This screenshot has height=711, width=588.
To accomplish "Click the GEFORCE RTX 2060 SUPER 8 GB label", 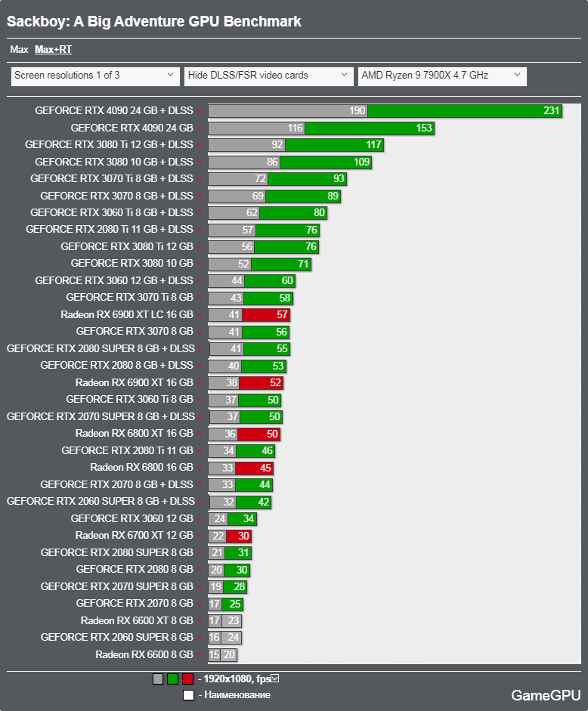I will tap(117, 637).
